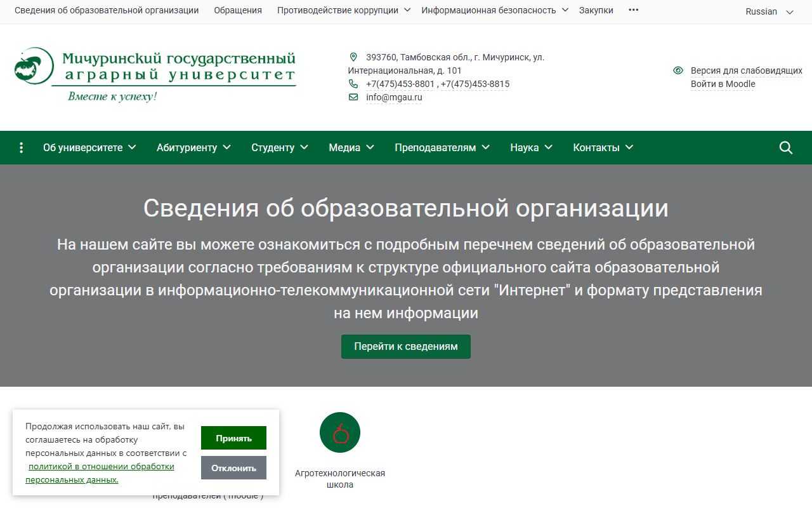Open the Обращения top menu item
This screenshot has height=508, width=812.
click(238, 10)
